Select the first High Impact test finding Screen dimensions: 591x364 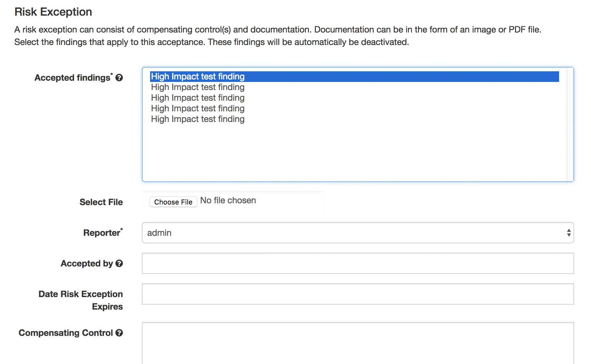[198, 76]
